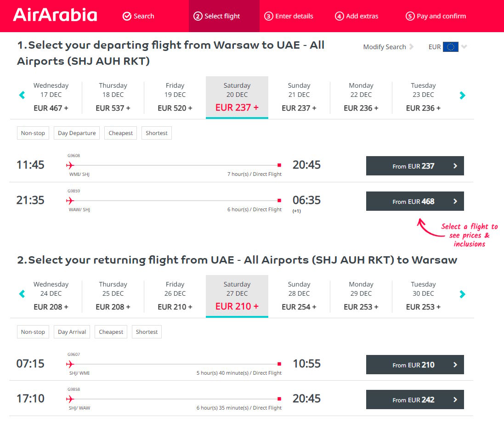Select Friday 26 DEC returning date tab

[x=175, y=296]
